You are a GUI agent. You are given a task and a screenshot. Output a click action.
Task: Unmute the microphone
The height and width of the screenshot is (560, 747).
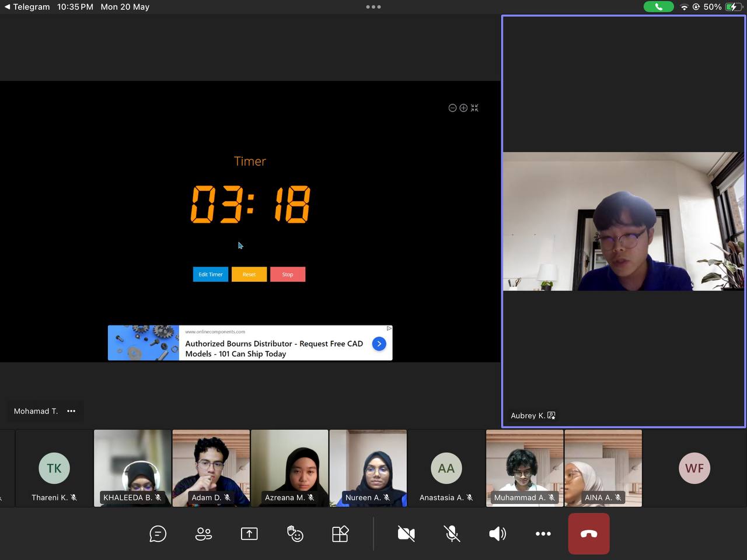(x=452, y=534)
